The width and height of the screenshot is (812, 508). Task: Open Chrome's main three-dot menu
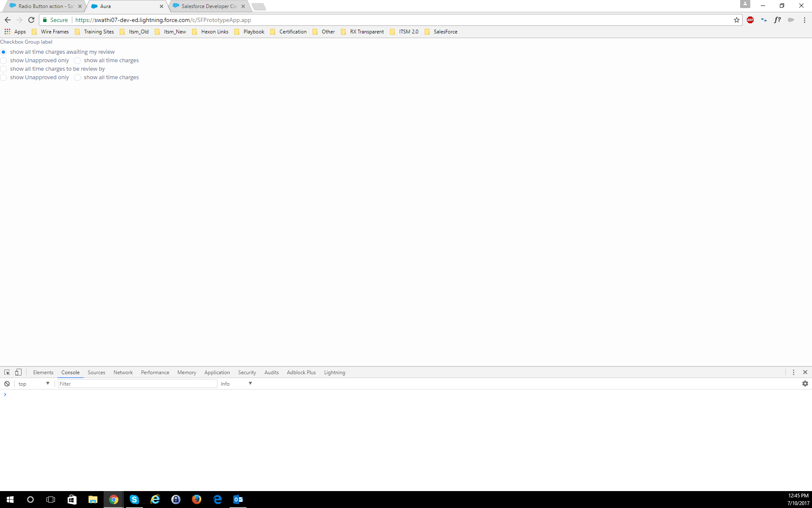804,20
